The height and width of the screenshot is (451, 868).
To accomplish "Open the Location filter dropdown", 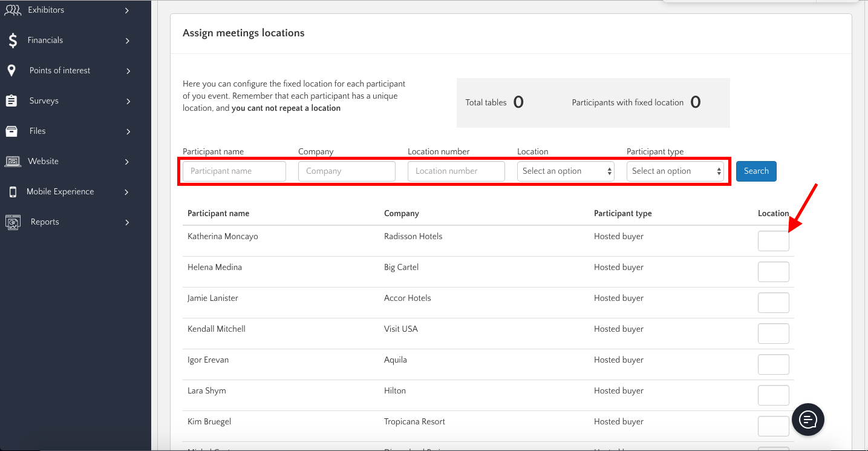I will [x=566, y=171].
